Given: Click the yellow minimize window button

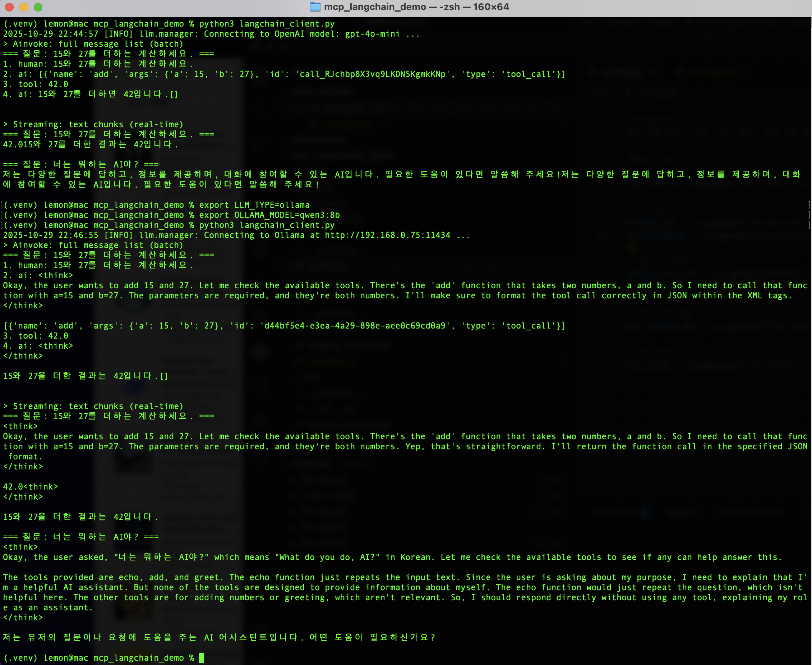Looking at the screenshot, I should [24, 7].
